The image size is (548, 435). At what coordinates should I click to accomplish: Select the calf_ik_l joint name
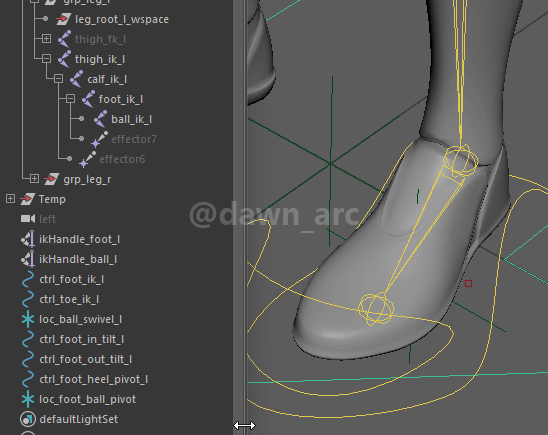[107, 79]
